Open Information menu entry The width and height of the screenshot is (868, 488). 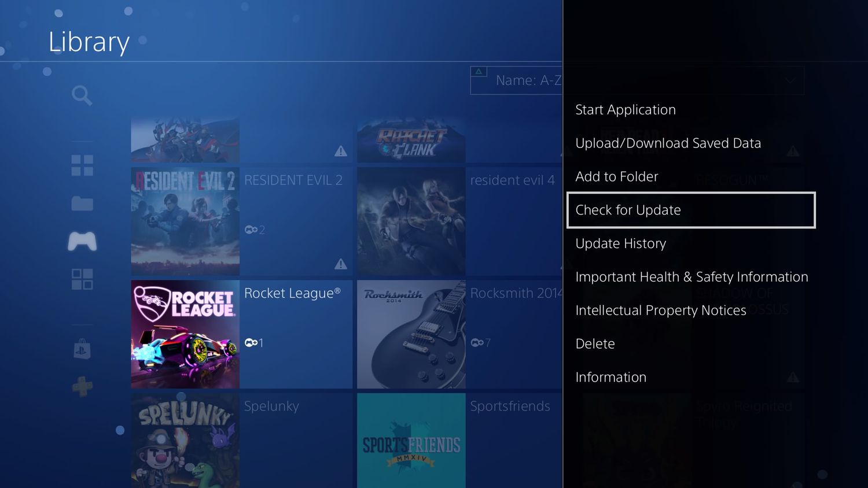click(610, 378)
